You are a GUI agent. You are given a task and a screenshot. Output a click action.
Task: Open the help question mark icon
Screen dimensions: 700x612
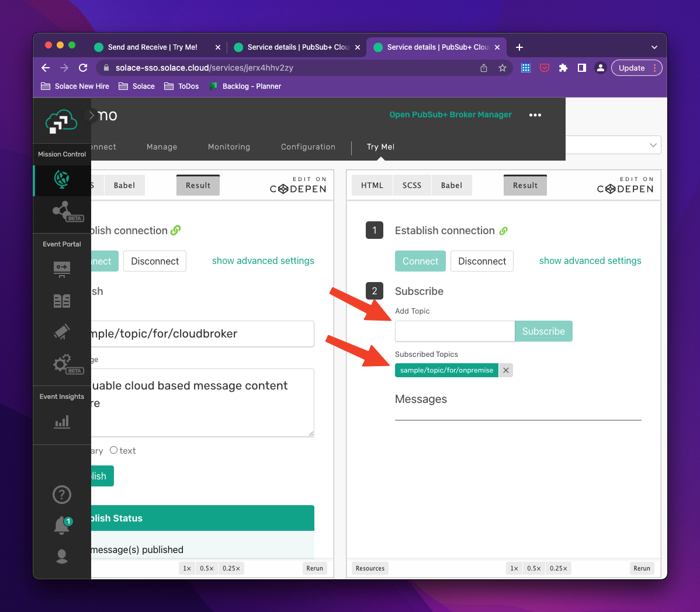61,495
